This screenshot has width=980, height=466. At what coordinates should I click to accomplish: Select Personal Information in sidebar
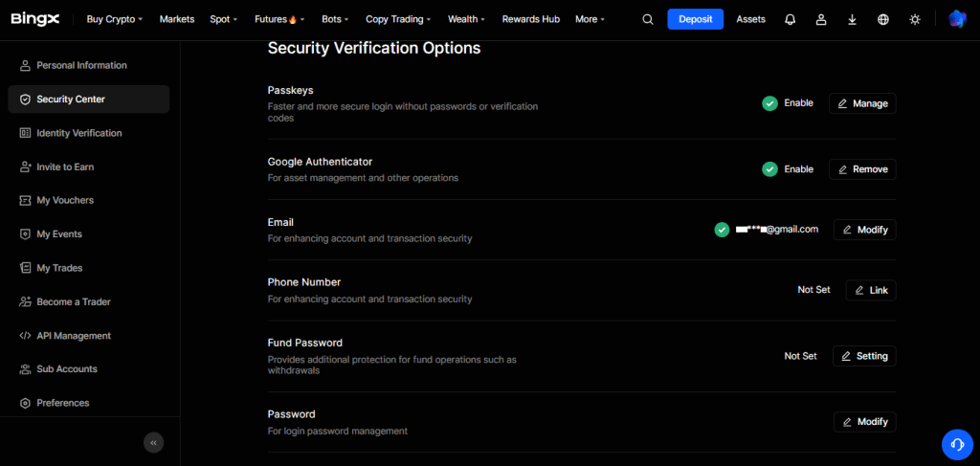(x=89, y=66)
